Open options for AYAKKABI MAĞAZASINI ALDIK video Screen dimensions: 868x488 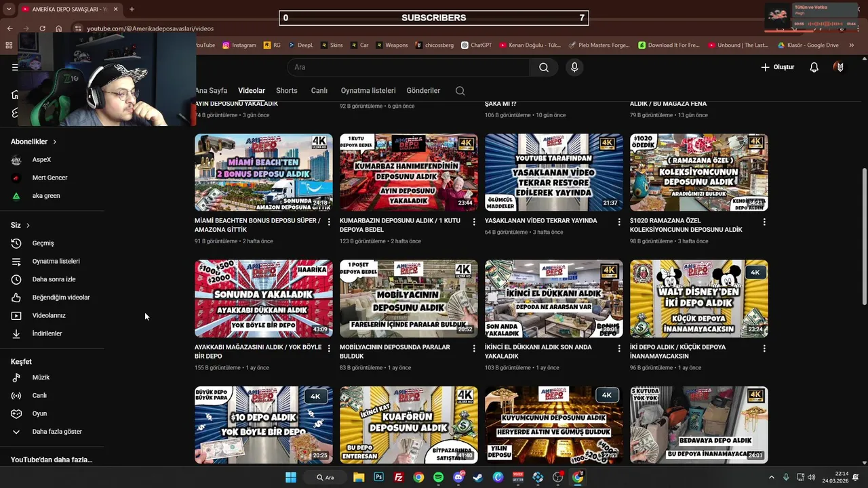pos(329,348)
